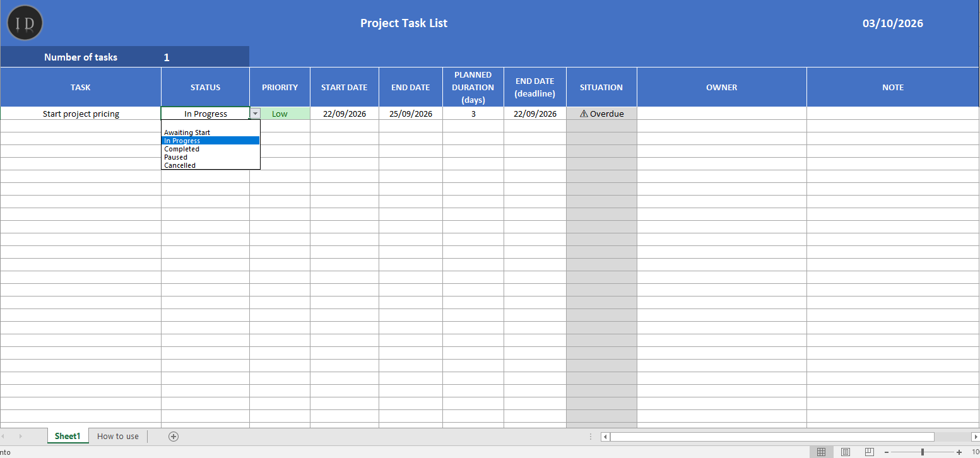The image size is (980, 458).
Task: Adjust the zoom slider handle
Action: click(x=923, y=452)
